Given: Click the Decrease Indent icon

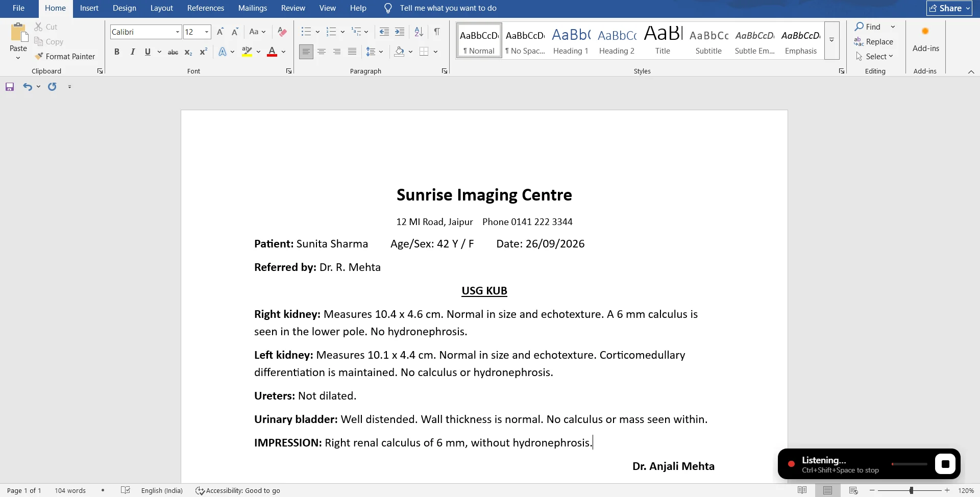Looking at the screenshot, I should [x=384, y=32].
